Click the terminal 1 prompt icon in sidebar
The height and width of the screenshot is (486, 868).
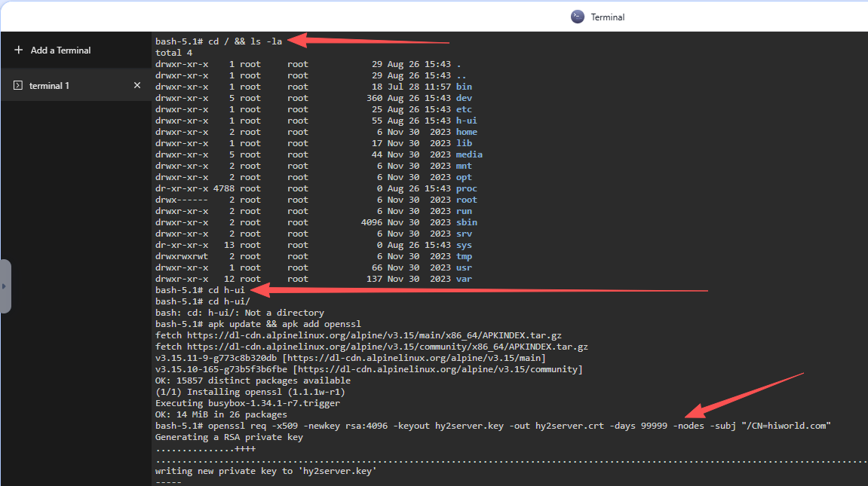pos(18,86)
